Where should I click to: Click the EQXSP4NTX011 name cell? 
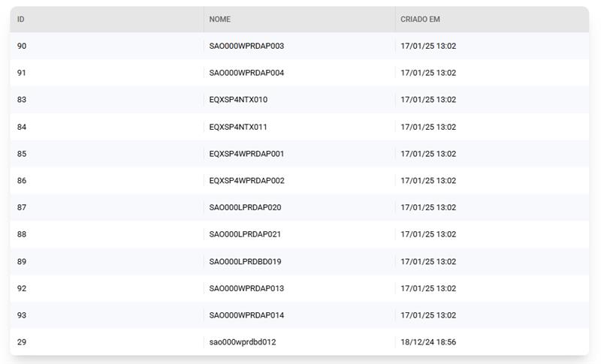pos(238,127)
